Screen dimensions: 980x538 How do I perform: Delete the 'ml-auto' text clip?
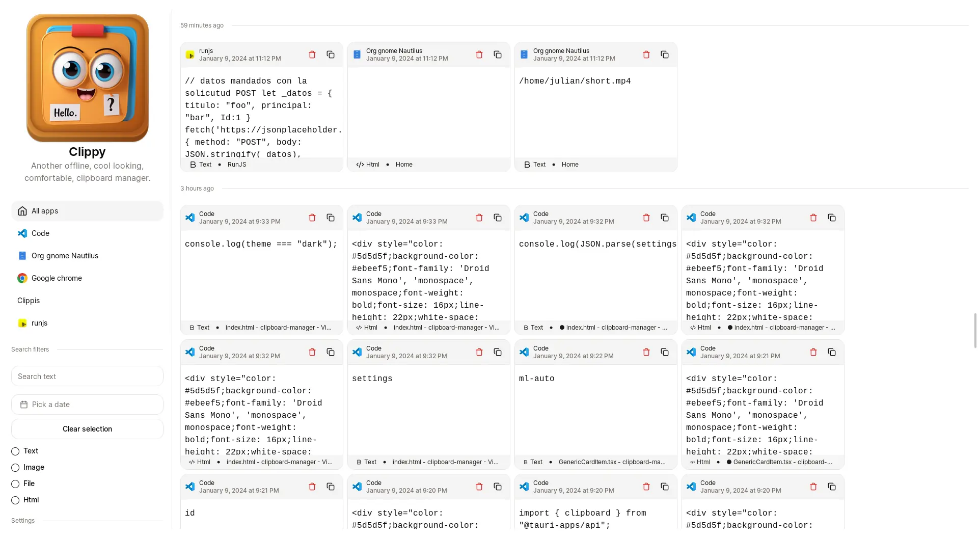click(646, 352)
